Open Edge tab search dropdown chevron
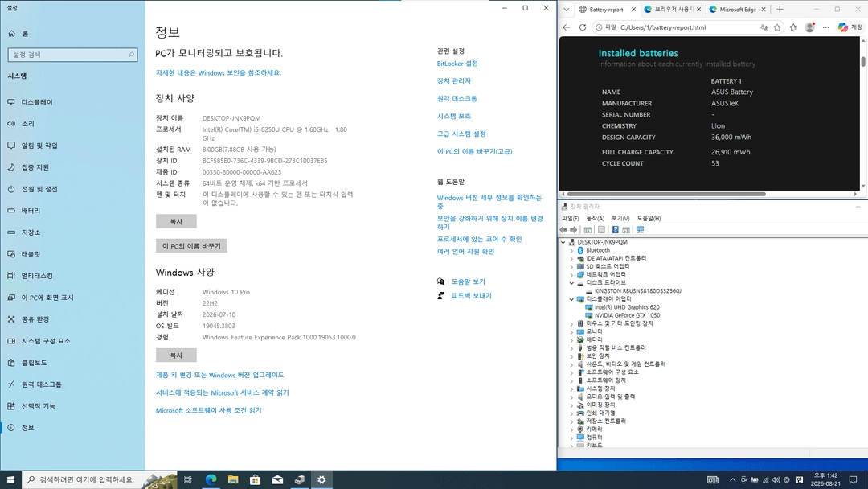The width and height of the screenshot is (868, 489). [x=567, y=10]
